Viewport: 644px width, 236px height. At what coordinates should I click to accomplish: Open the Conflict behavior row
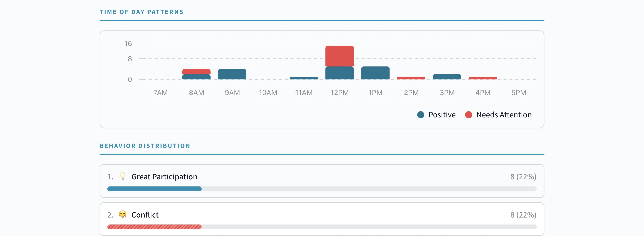322,215
